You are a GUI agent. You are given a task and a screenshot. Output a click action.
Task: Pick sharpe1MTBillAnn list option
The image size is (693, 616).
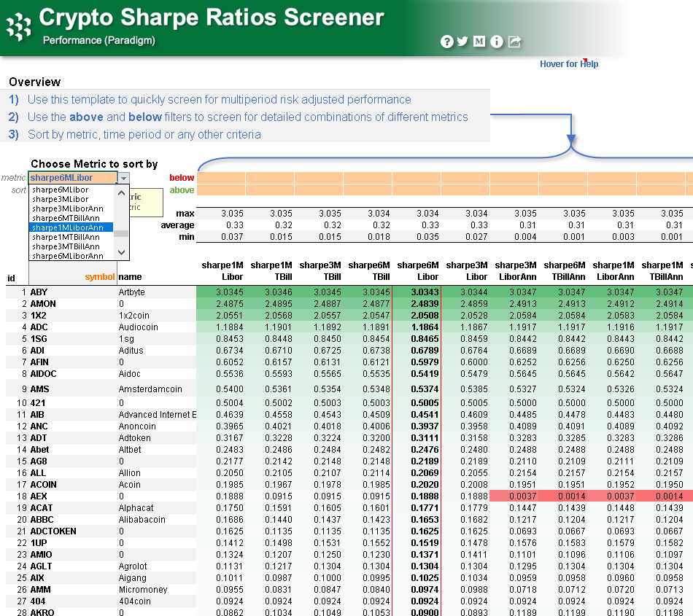(x=66, y=237)
